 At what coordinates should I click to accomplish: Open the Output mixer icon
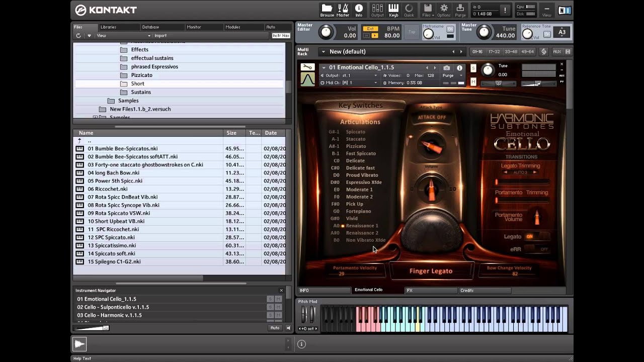[377, 9]
